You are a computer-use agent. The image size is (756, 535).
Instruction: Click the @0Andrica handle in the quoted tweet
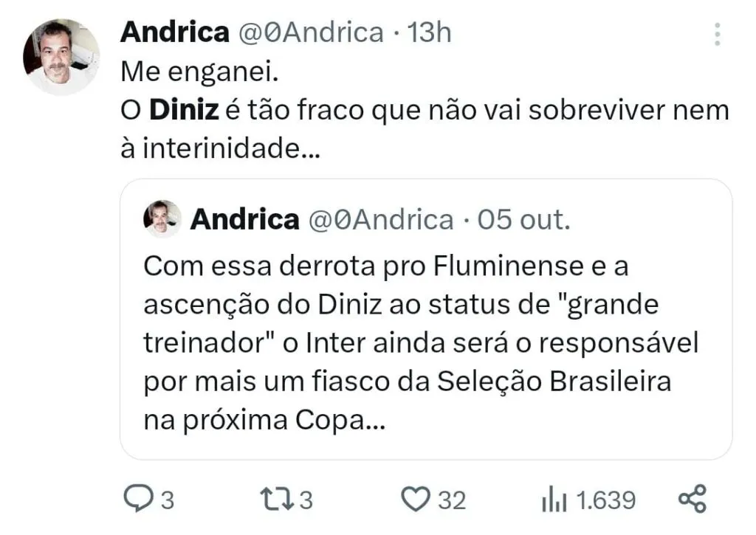380,219
